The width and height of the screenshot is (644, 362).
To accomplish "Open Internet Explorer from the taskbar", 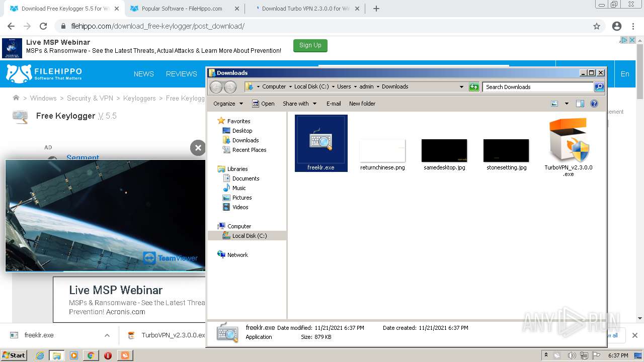I will tap(40, 355).
